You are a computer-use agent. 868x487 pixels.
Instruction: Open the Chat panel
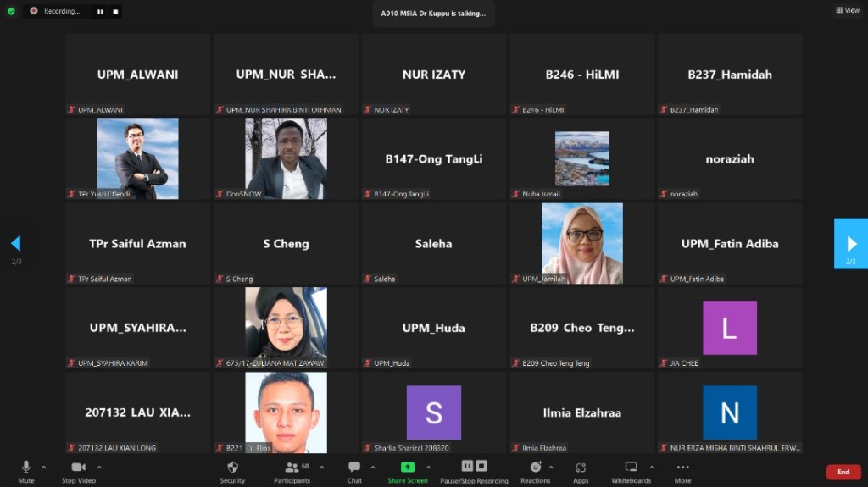coord(354,470)
